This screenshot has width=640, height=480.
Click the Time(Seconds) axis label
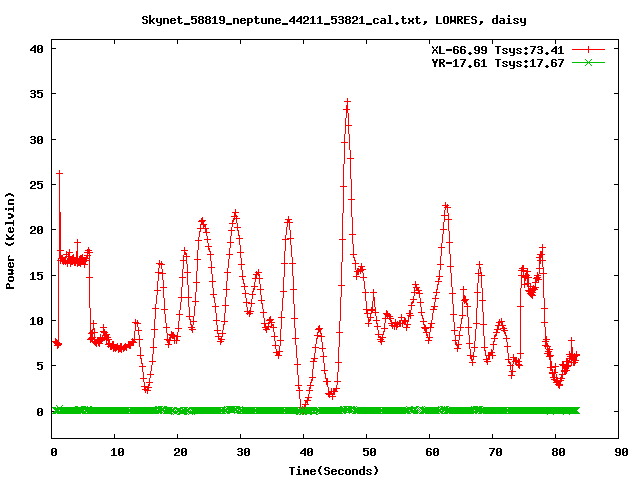[x=334, y=471]
